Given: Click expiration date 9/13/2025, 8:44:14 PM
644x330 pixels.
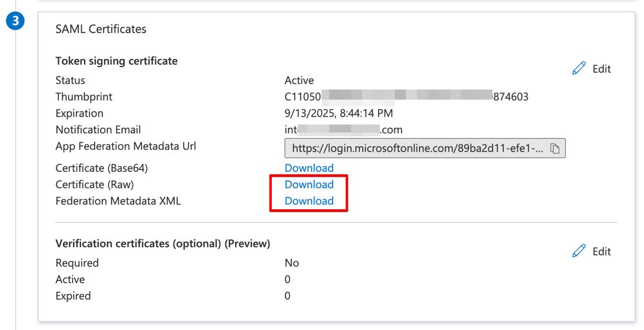Looking at the screenshot, I should tap(339, 113).
